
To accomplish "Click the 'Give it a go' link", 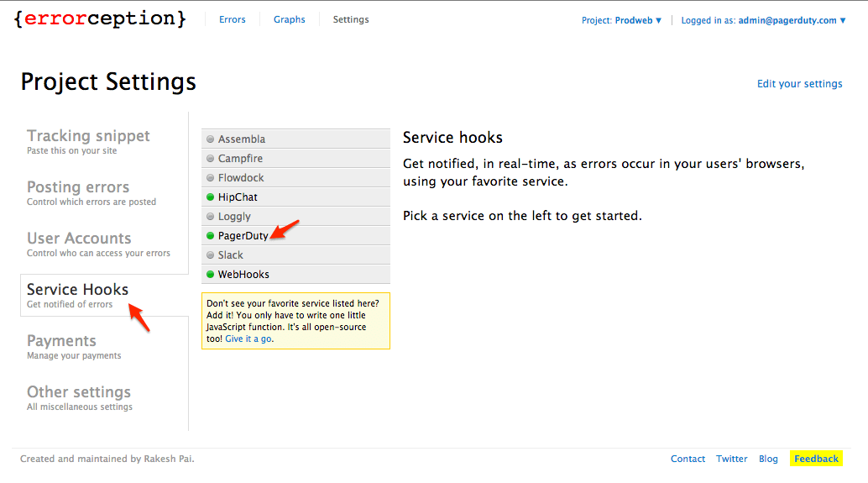I will pos(248,339).
